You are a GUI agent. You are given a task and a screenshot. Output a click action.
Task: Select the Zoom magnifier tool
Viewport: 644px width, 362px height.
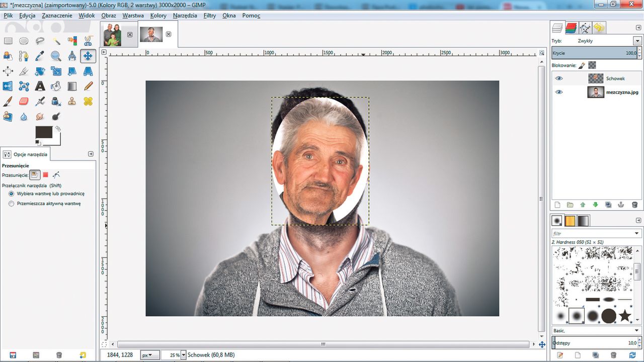tap(56, 56)
